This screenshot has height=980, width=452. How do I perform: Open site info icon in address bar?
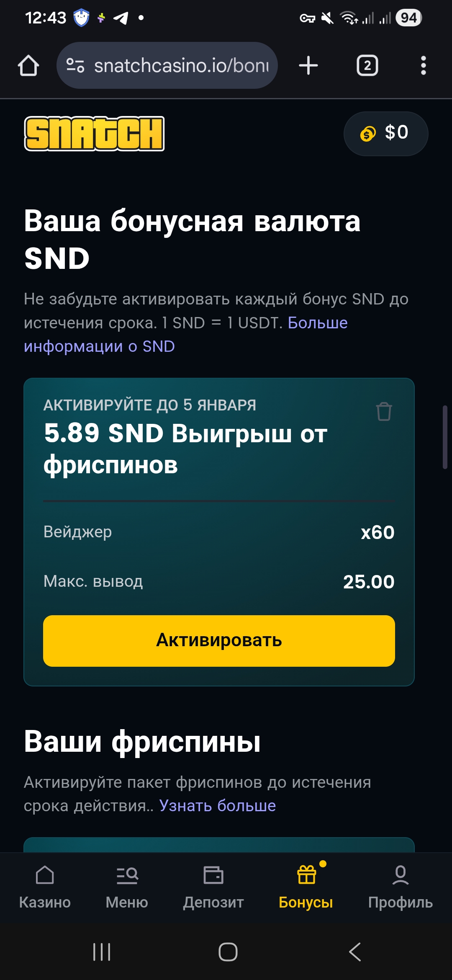[x=75, y=65]
